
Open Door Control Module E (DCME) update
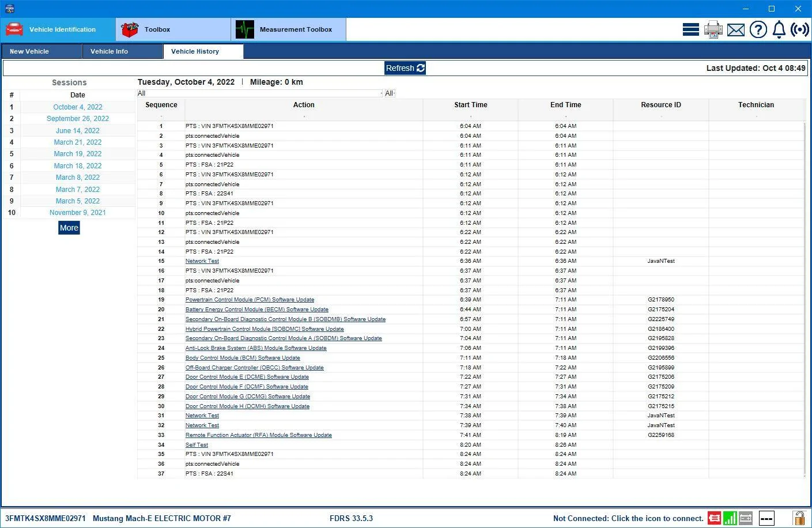[247, 377]
